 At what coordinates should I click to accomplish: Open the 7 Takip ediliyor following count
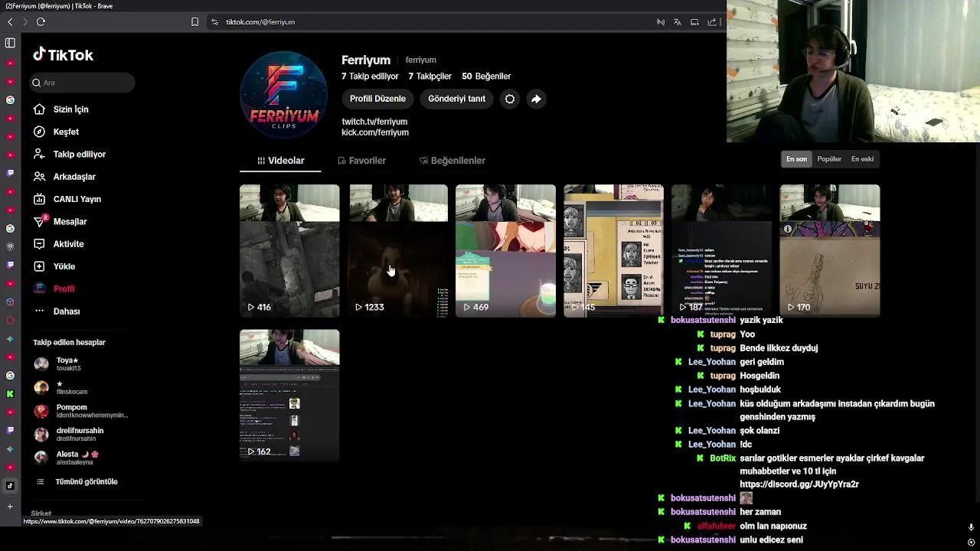pyautogui.click(x=370, y=77)
